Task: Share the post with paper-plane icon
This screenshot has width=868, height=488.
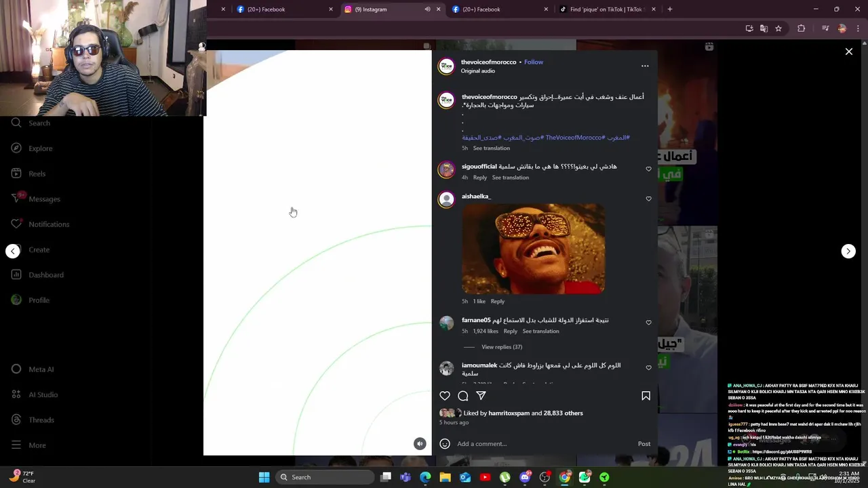Action: [481, 396]
